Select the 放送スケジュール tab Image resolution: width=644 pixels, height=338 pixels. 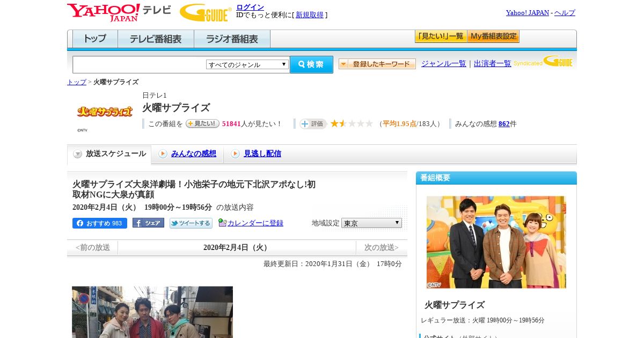109,155
